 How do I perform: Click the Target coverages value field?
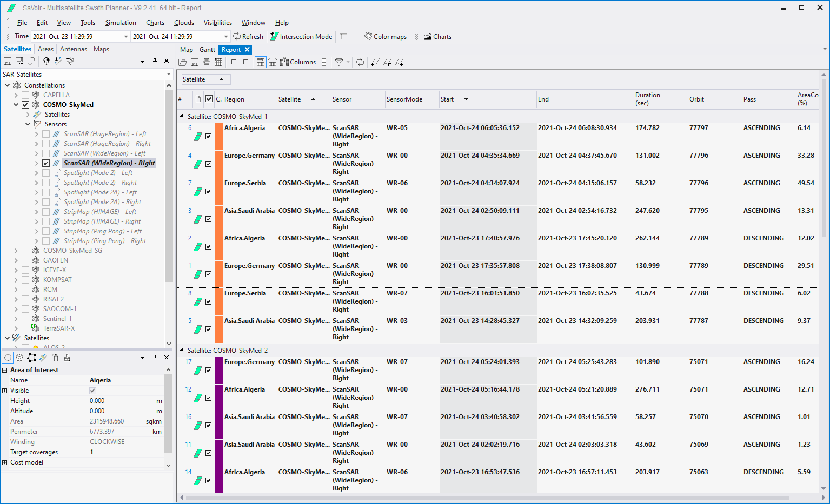(x=124, y=452)
